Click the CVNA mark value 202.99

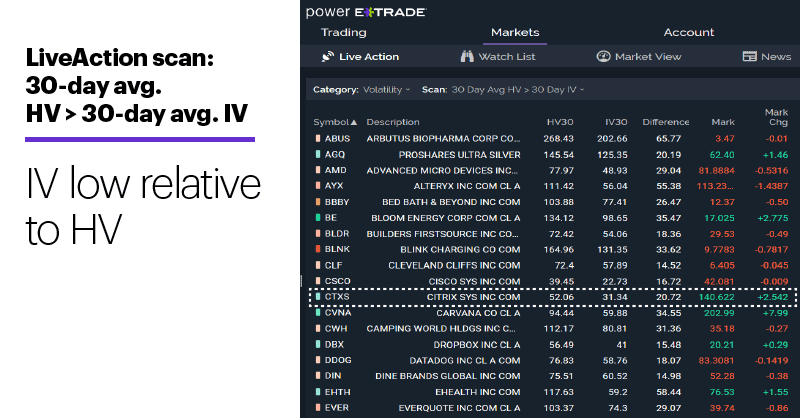click(x=719, y=313)
